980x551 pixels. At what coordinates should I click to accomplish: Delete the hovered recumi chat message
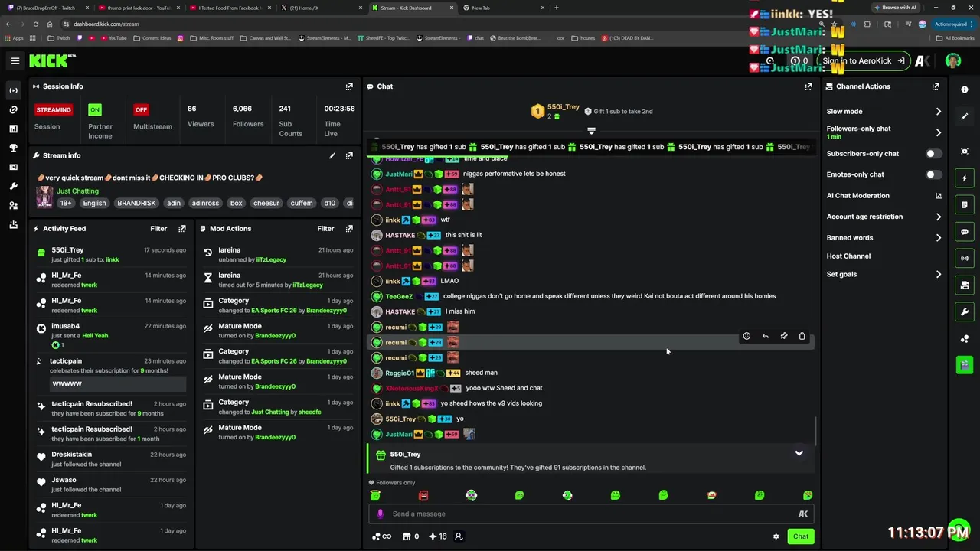[x=802, y=336]
